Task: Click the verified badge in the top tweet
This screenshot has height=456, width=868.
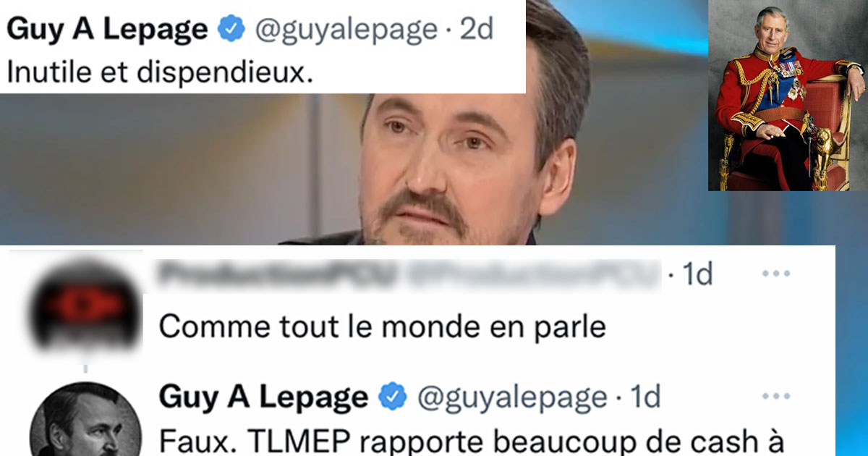Action: pyautogui.click(x=233, y=30)
